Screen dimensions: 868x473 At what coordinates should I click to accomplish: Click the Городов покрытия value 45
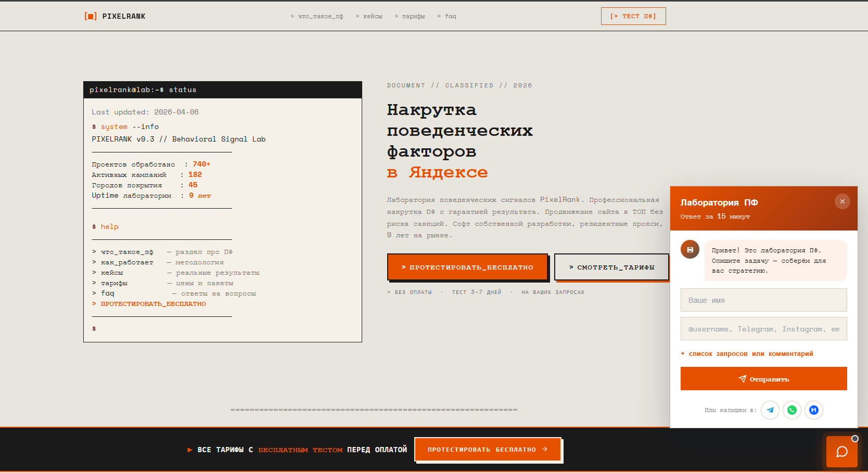click(x=193, y=185)
